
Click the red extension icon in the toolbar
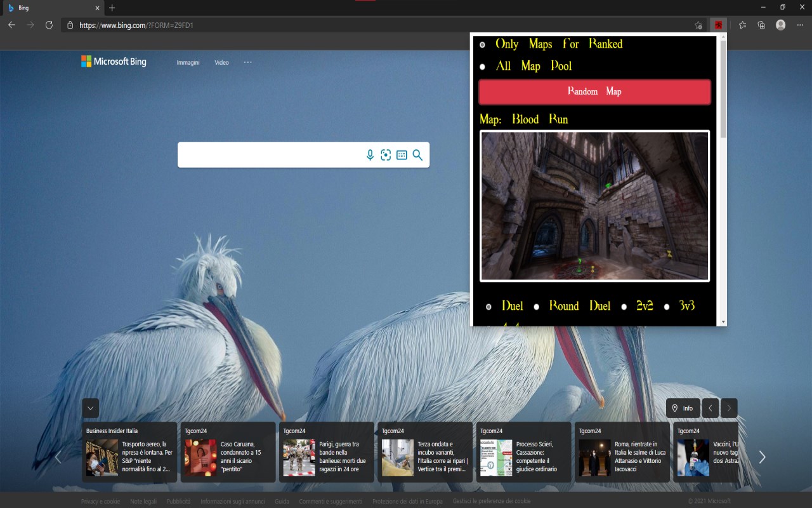coord(718,25)
